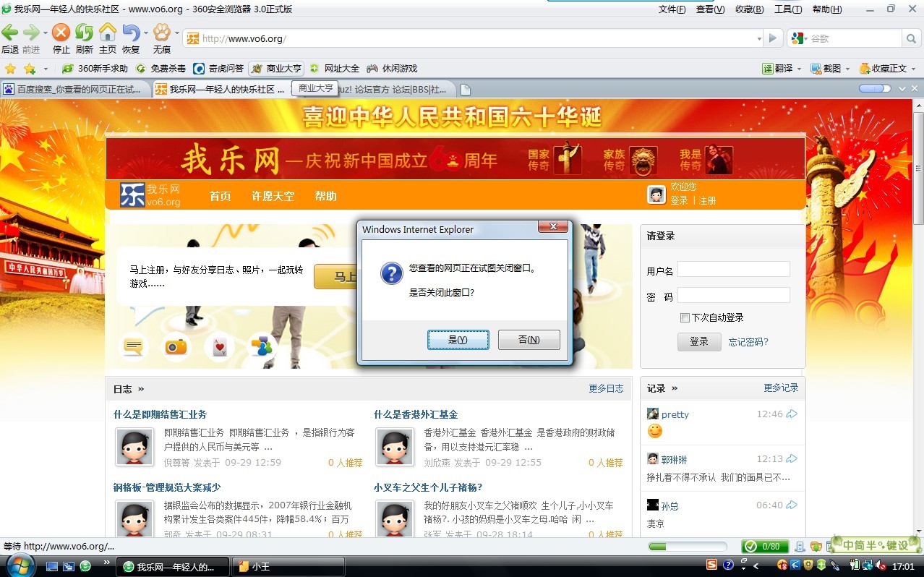Open the favorites star icon

tap(10, 69)
